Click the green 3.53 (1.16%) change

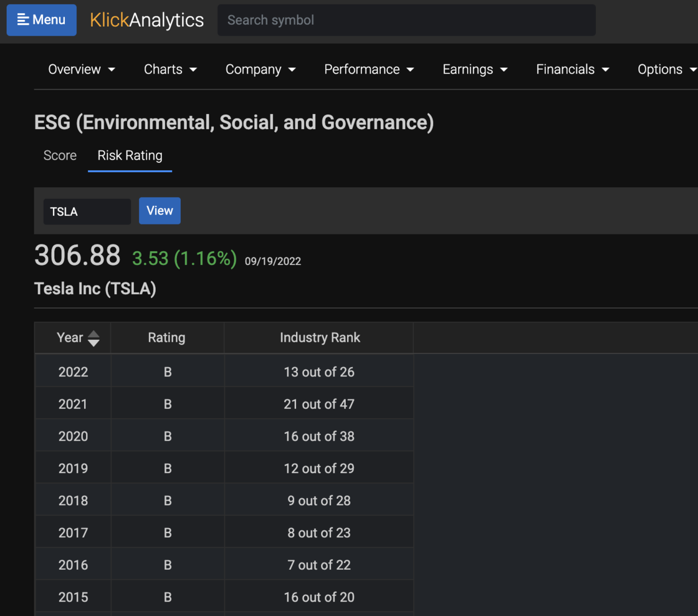[184, 258]
